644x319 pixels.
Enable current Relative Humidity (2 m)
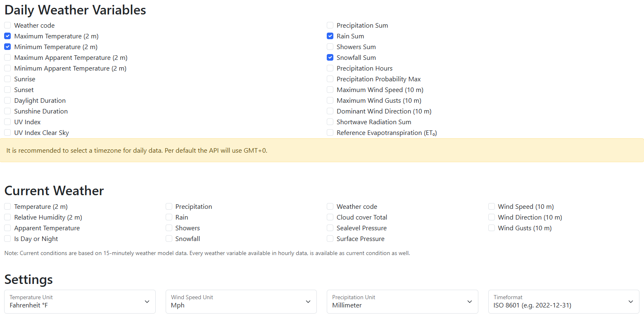[x=7, y=217]
